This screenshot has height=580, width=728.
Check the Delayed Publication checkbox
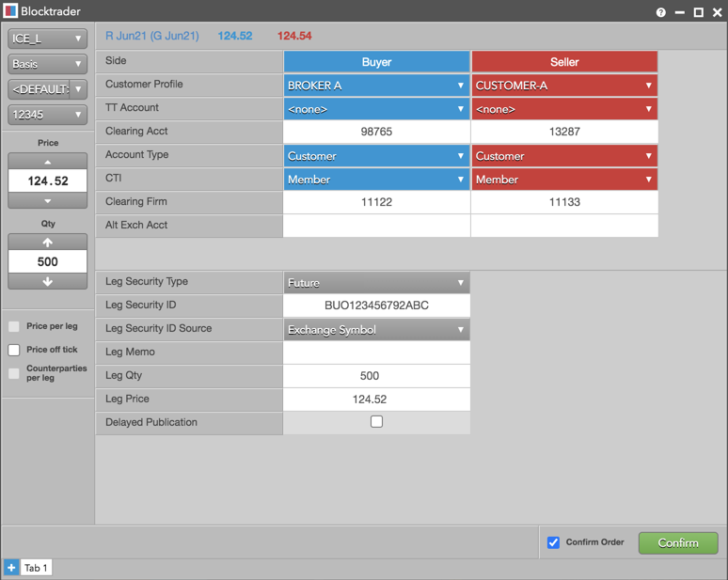(376, 422)
